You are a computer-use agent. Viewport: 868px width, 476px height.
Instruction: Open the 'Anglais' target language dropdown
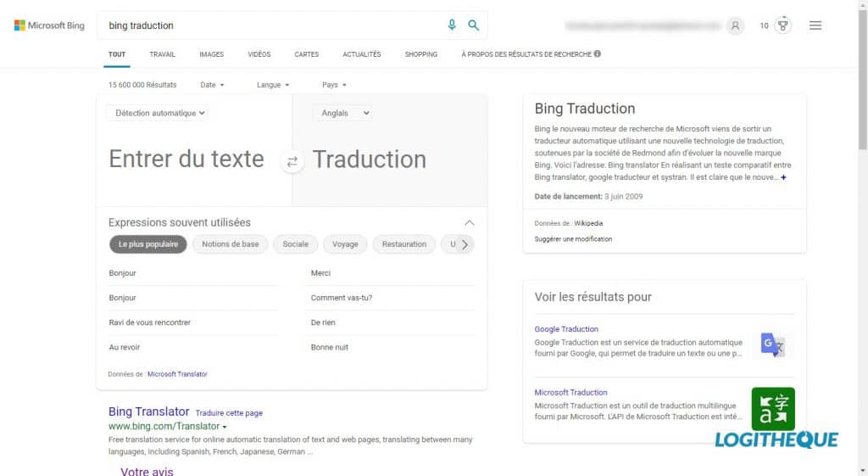[x=342, y=113]
